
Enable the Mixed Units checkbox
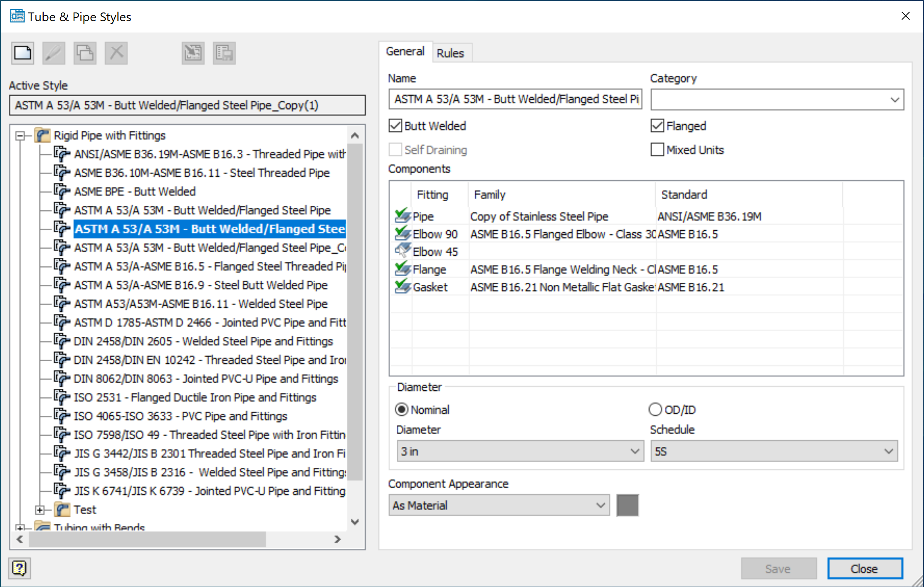657,150
